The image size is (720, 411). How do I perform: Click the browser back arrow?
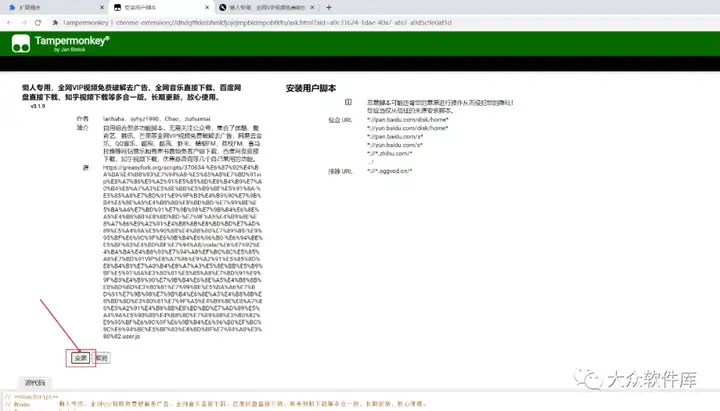[x=10, y=23]
